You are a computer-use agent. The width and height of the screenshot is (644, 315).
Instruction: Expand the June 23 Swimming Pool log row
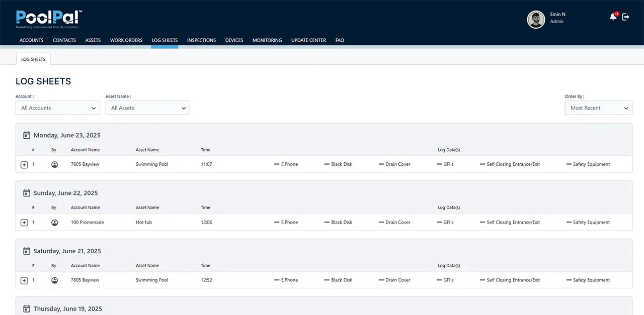pyautogui.click(x=24, y=165)
